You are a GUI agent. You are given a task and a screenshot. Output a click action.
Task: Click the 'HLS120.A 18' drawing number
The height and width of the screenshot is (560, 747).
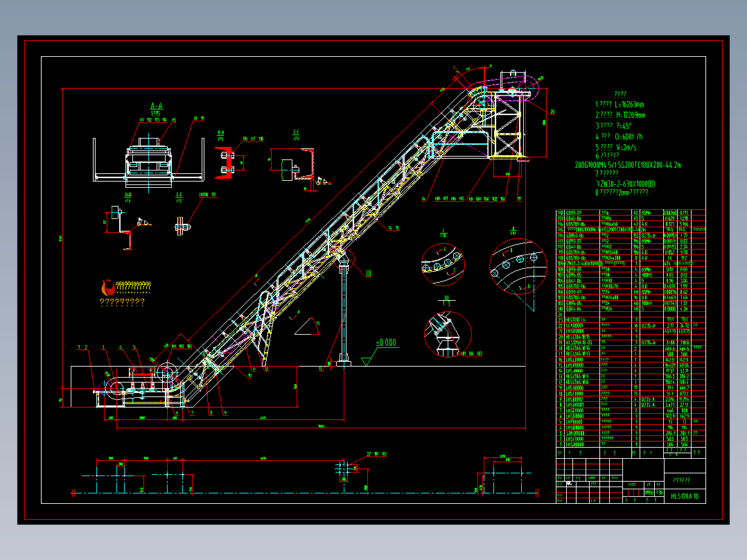[685, 496]
